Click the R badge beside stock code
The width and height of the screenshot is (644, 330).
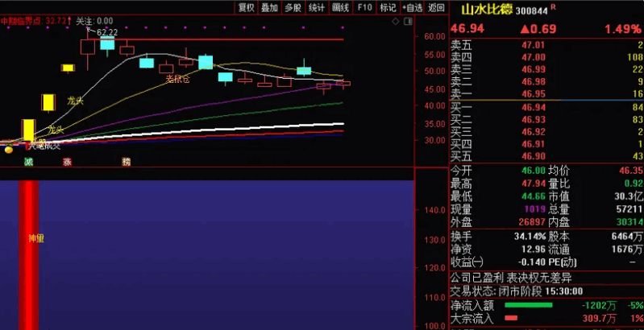point(553,8)
